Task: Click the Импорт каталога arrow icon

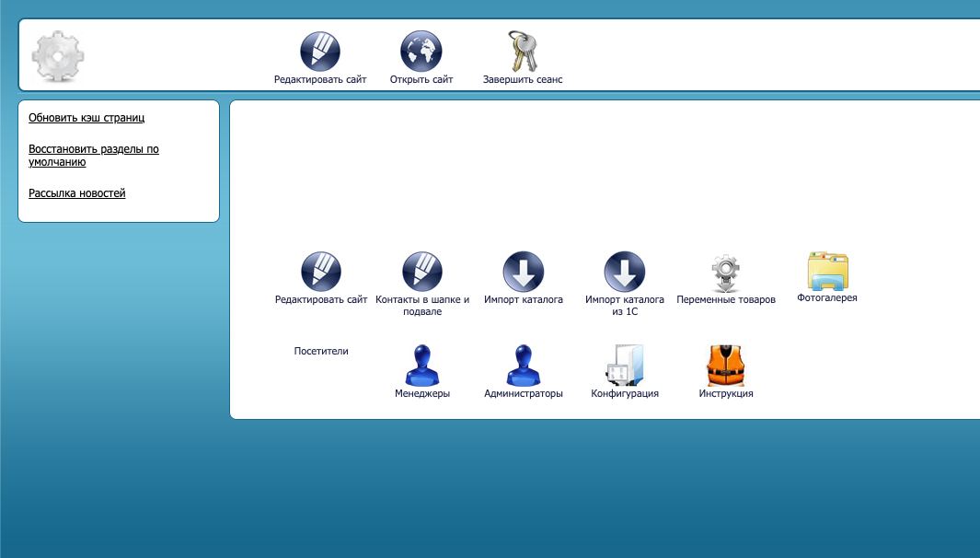Action: [x=523, y=272]
